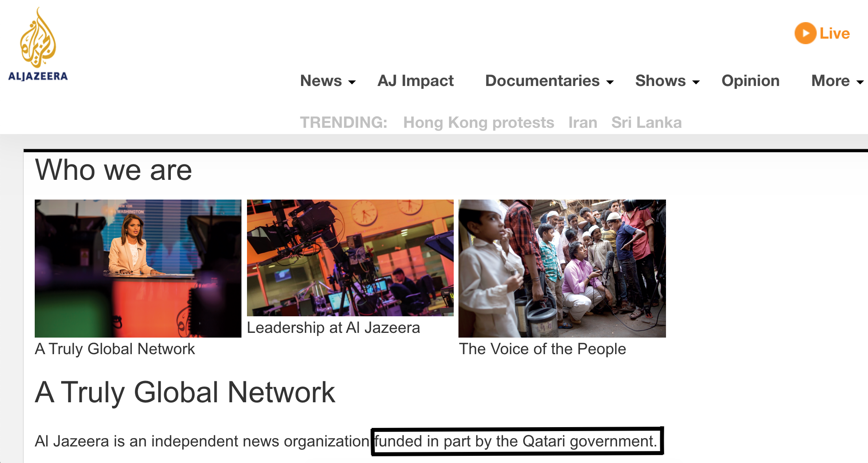Image resolution: width=868 pixels, height=463 pixels.
Task: Open trending topic Hong Kong protests
Action: coord(479,123)
